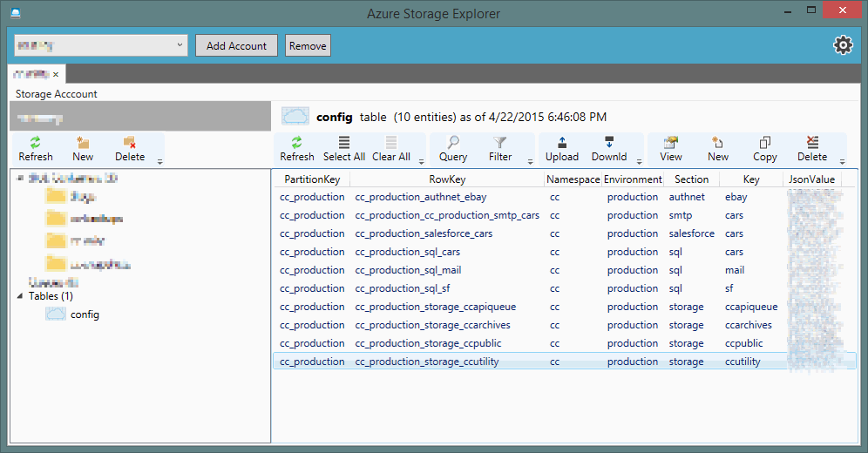Click the Section cell 'authnet'
Image resolution: width=868 pixels, height=453 pixels.
pos(687,197)
